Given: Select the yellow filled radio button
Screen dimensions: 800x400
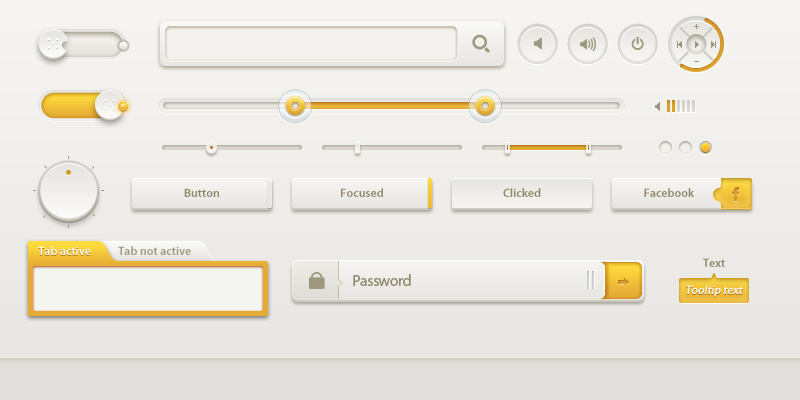Looking at the screenshot, I should (x=705, y=148).
